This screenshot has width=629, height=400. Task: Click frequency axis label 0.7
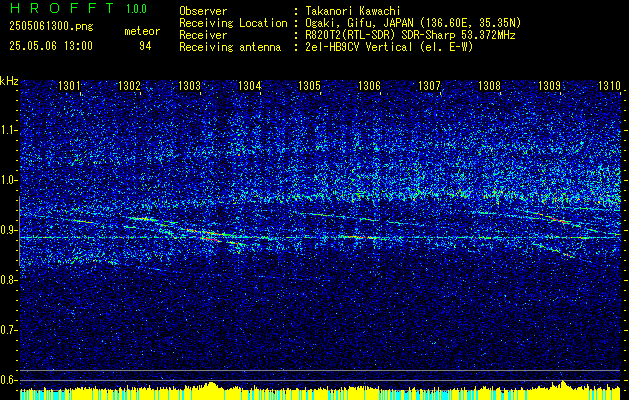coord(9,330)
